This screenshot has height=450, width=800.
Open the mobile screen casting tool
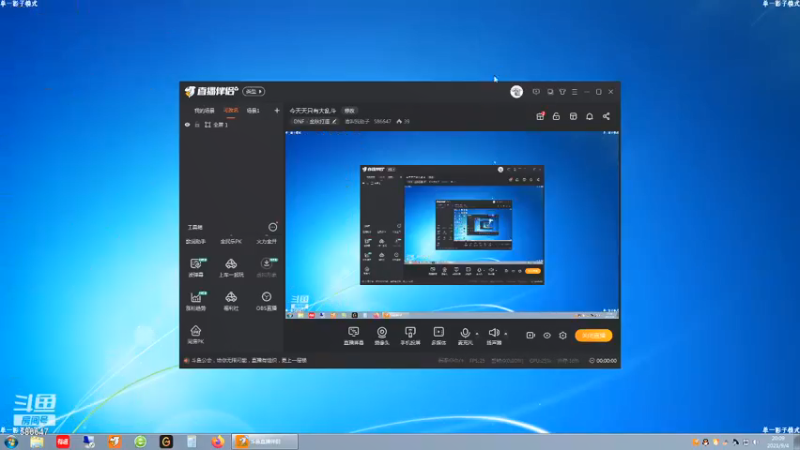pyautogui.click(x=410, y=336)
